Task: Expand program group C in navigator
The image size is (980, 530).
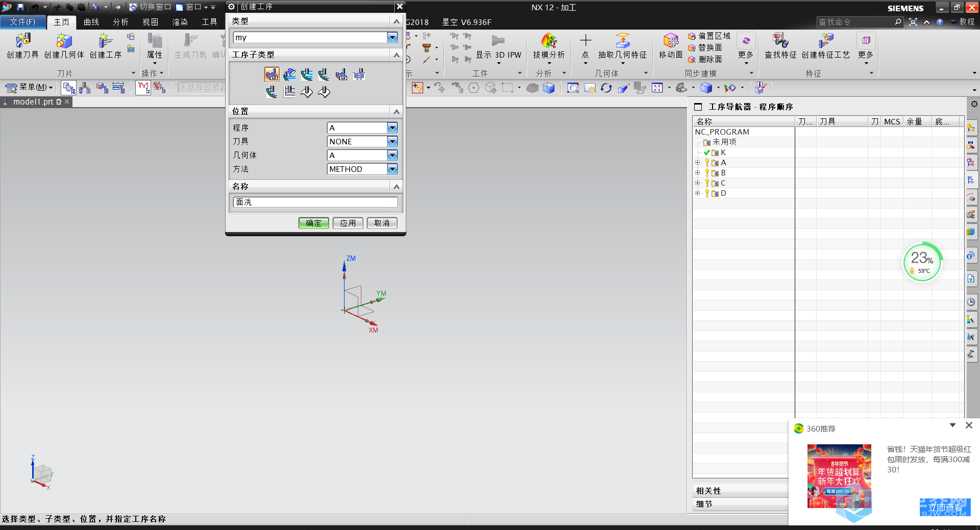Action: tap(697, 183)
